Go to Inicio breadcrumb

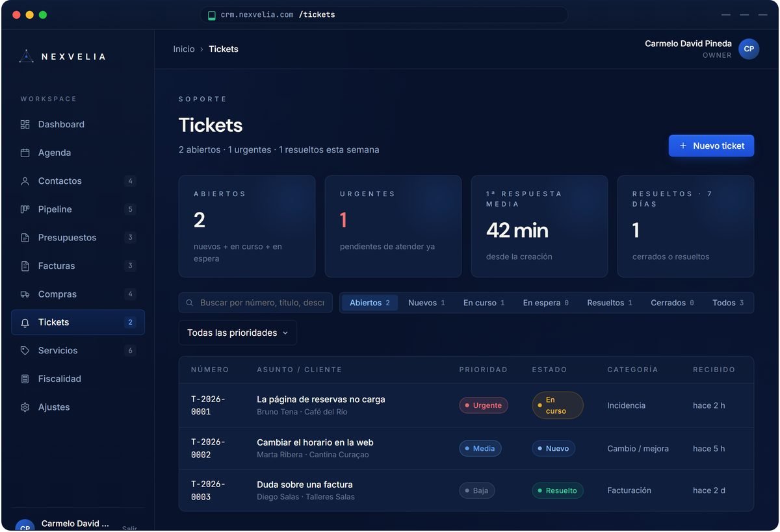pos(184,49)
